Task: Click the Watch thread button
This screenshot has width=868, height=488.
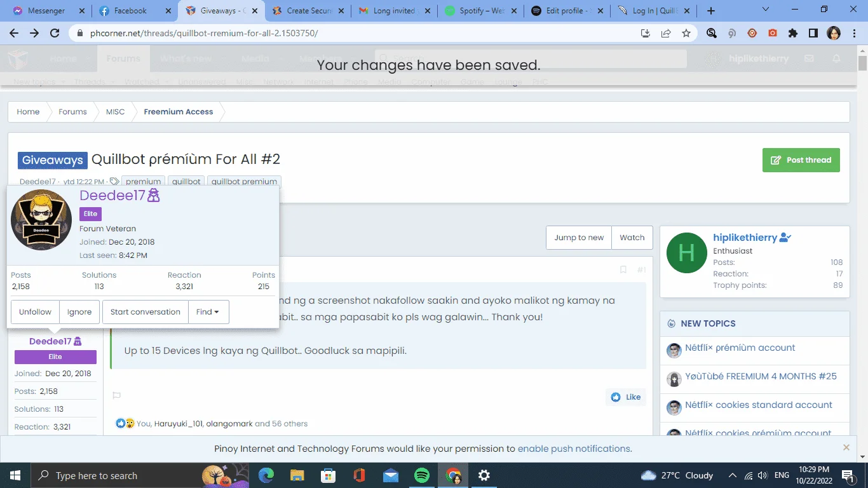Action: [632, 238]
